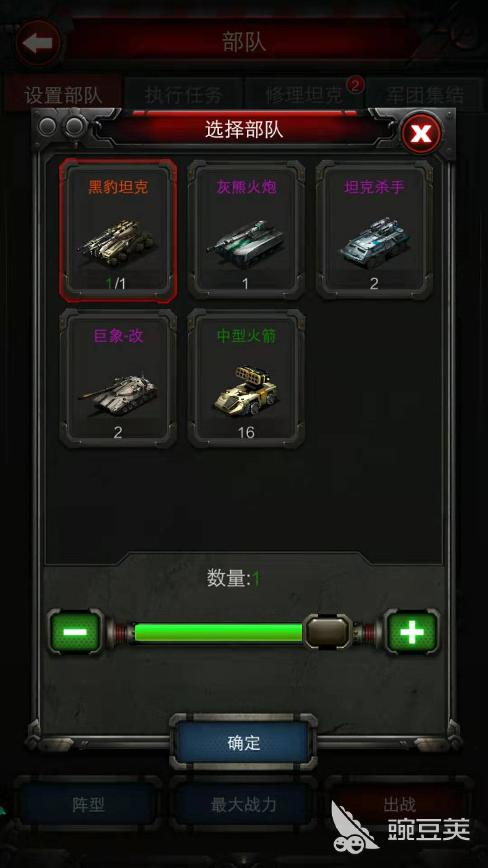This screenshot has height=868, width=488.
Task: Open the 阵型 formation button
Action: [88, 804]
